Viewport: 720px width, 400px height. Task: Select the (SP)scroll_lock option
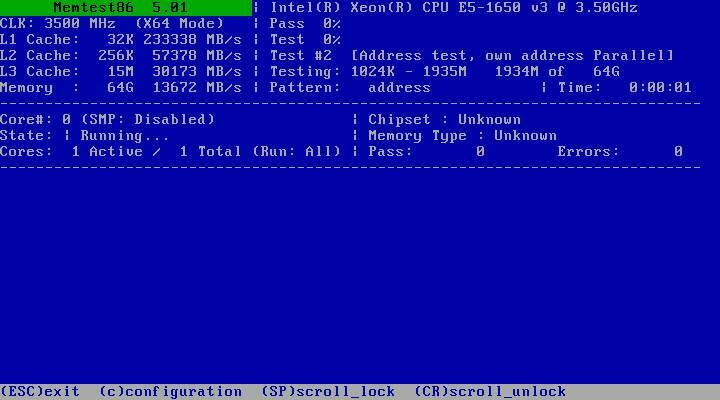[328, 392]
